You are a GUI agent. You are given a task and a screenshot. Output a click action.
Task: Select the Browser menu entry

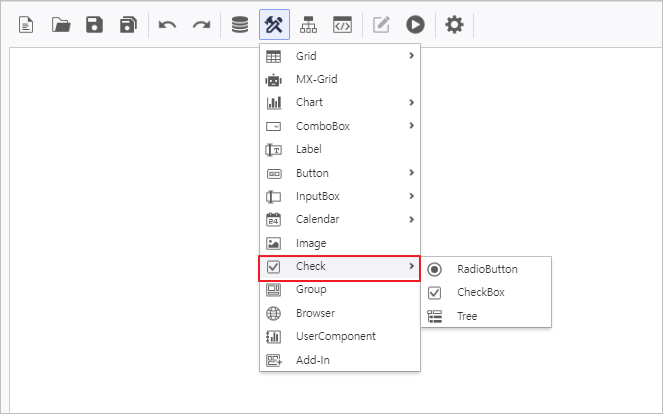(340, 313)
